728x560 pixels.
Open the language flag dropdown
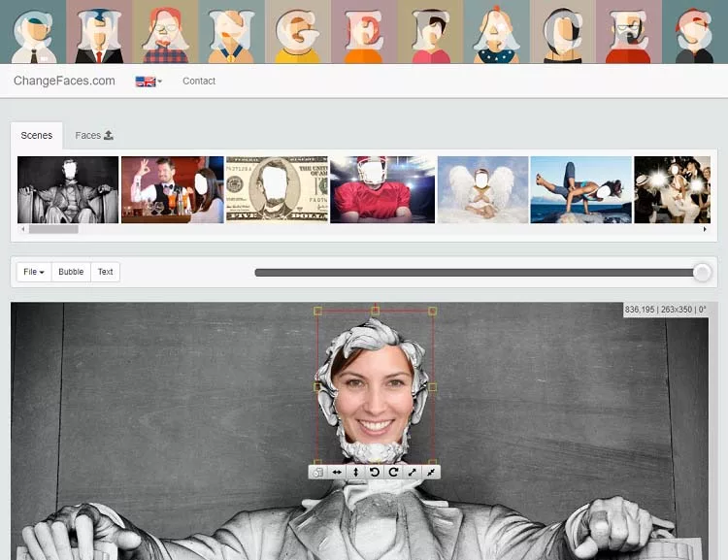pyautogui.click(x=149, y=82)
